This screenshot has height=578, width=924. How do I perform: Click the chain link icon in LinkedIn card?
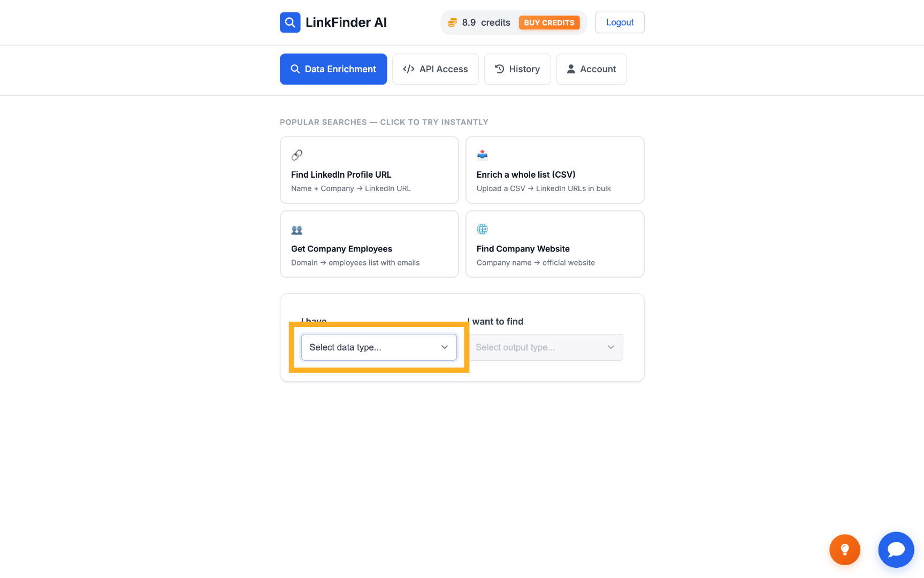pyautogui.click(x=297, y=155)
